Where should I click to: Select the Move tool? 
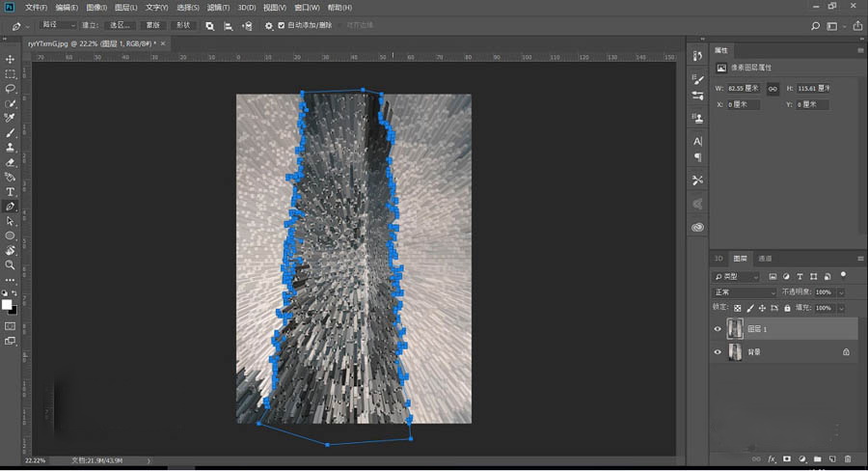[x=11, y=60]
